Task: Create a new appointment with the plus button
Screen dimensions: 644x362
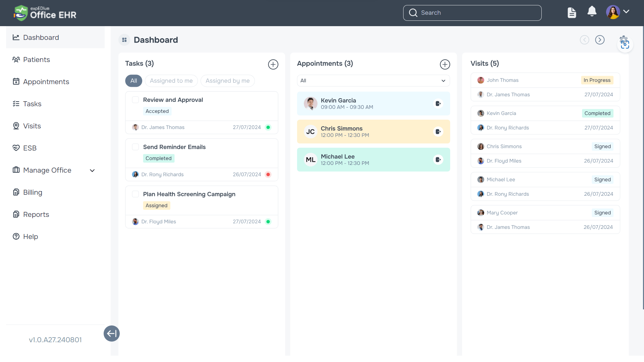Action: [445, 64]
